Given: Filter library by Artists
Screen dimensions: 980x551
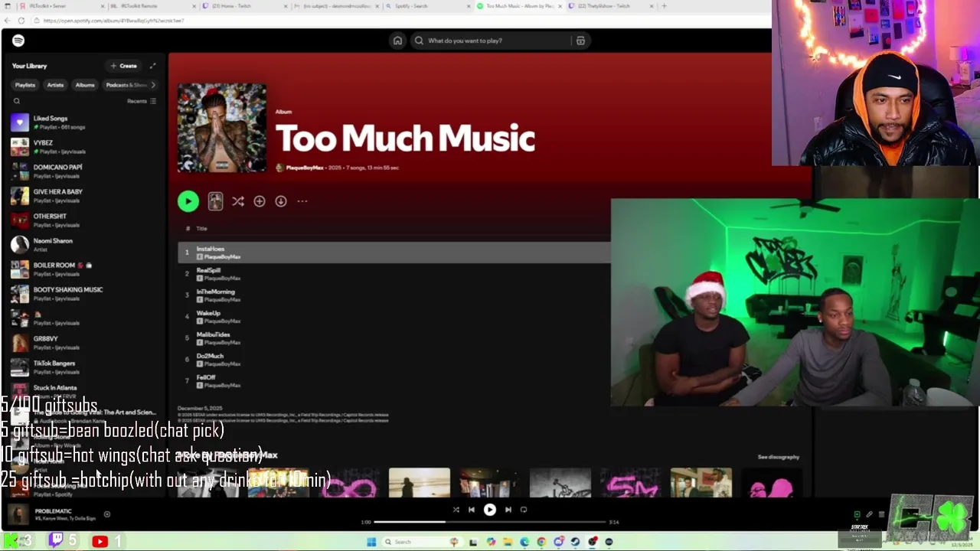Looking at the screenshot, I should [x=55, y=85].
